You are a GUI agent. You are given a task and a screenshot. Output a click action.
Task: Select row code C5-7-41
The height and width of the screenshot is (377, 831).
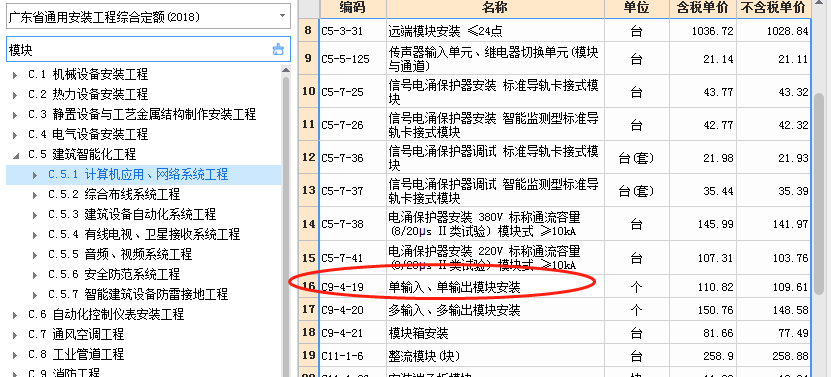point(342,258)
